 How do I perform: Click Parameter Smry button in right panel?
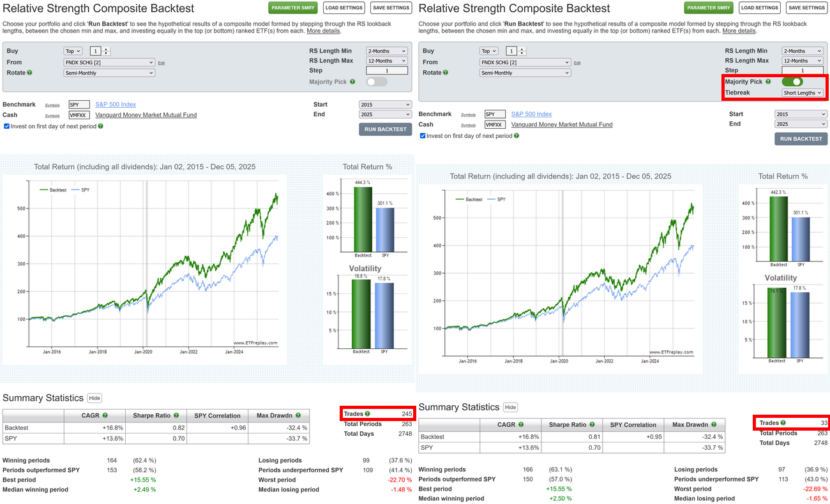tap(709, 8)
